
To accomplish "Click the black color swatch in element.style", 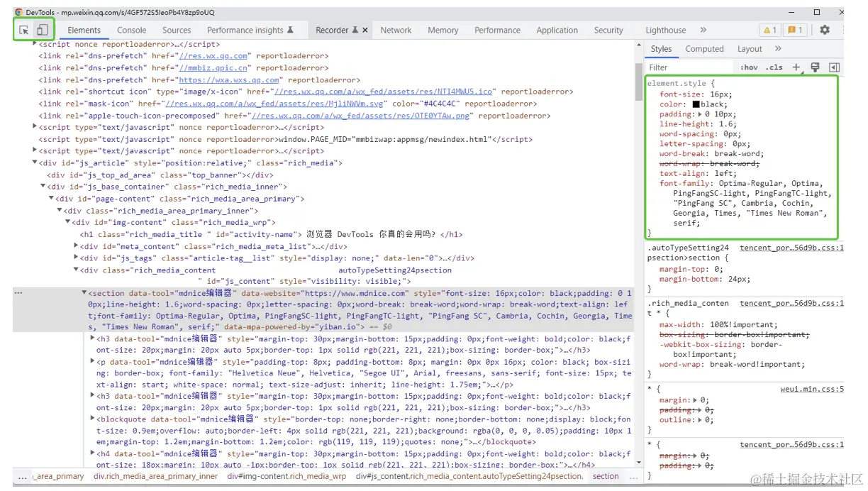I will tap(696, 104).
